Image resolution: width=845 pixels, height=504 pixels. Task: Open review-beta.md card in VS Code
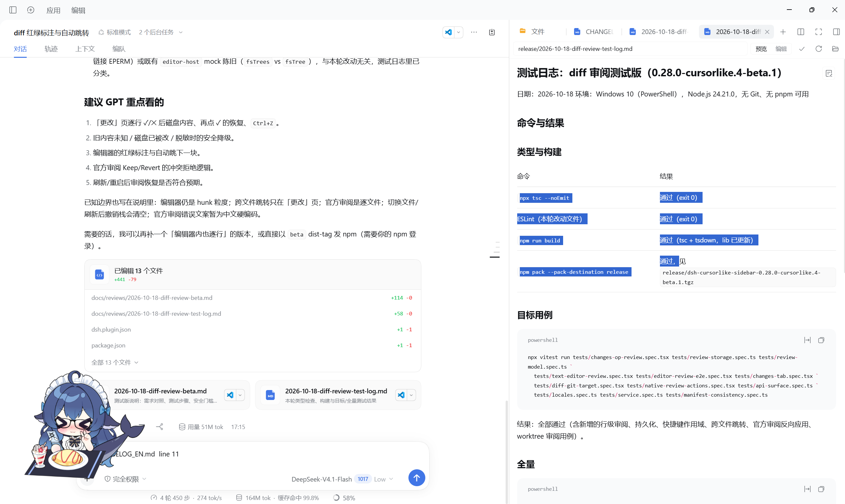click(230, 395)
